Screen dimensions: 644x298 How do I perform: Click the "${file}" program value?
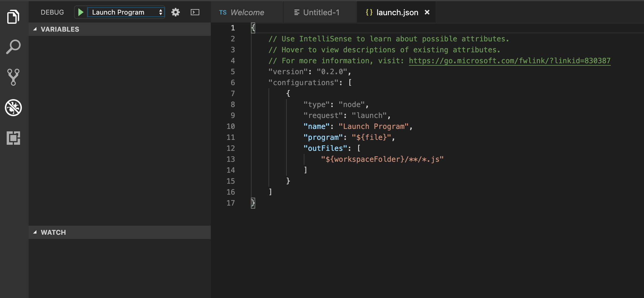(372, 137)
